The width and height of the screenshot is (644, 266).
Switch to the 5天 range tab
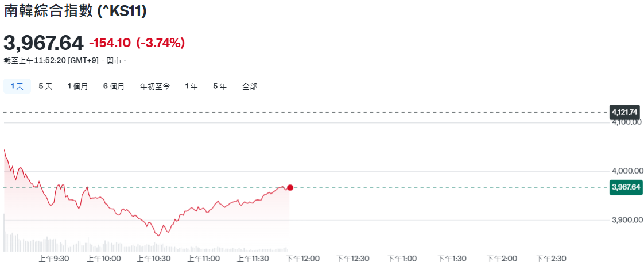[x=45, y=86]
